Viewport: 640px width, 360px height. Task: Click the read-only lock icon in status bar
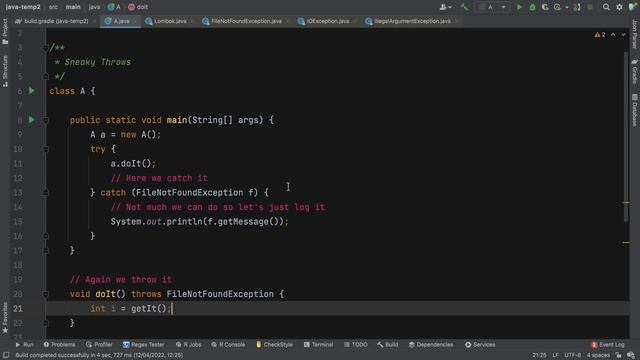point(618,356)
